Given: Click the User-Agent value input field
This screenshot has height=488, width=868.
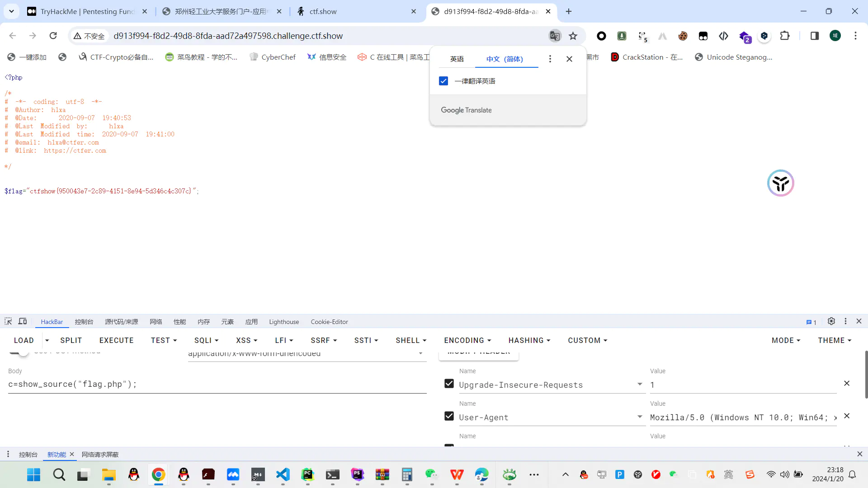Looking at the screenshot, I should pos(743,418).
